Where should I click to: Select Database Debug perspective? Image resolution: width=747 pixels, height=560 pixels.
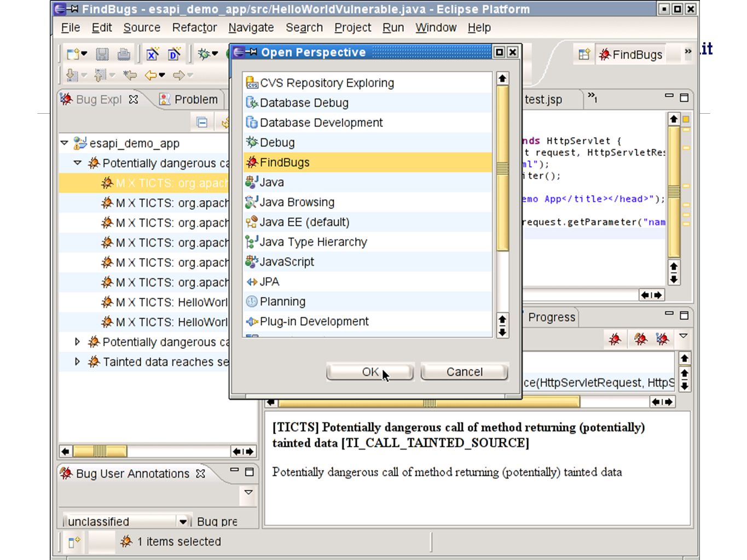coord(367,103)
